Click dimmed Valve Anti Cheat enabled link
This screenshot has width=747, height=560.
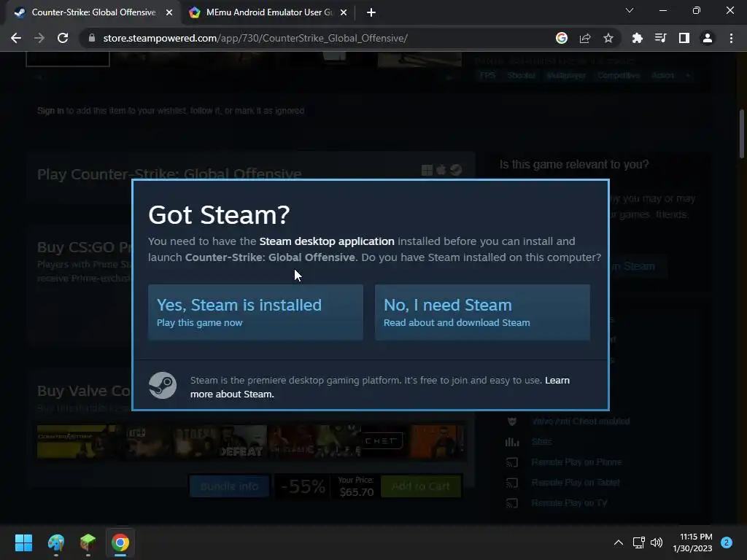pyautogui.click(x=581, y=421)
